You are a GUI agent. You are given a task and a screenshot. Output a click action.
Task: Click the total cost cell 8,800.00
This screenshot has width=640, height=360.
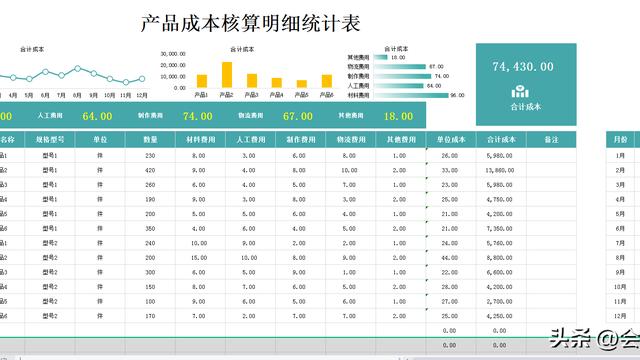(500, 258)
